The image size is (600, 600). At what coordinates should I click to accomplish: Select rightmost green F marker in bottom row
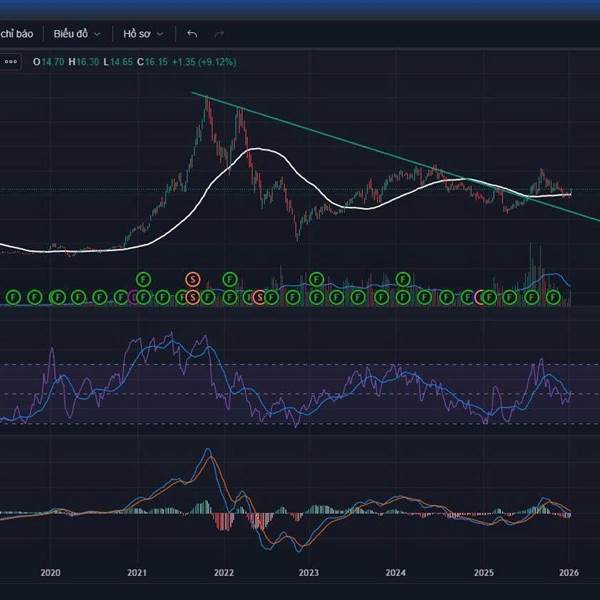click(x=554, y=297)
